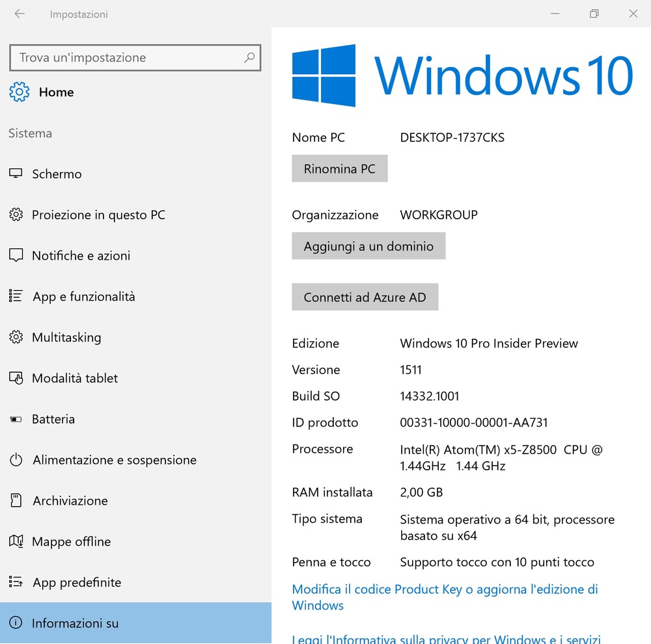Screen dimensions: 651x644
Task: Select Informazioni su in the sidebar
Action: click(x=75, y=623)
